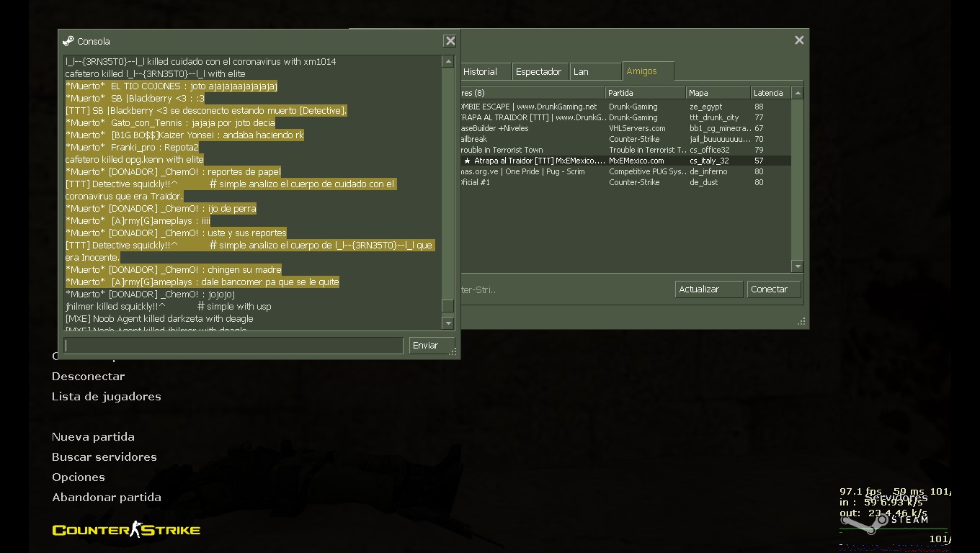Viewport: 980px width, 553px height.
Task: Select the ze_egypt Zombie Escape server
Action: (625, 107)
